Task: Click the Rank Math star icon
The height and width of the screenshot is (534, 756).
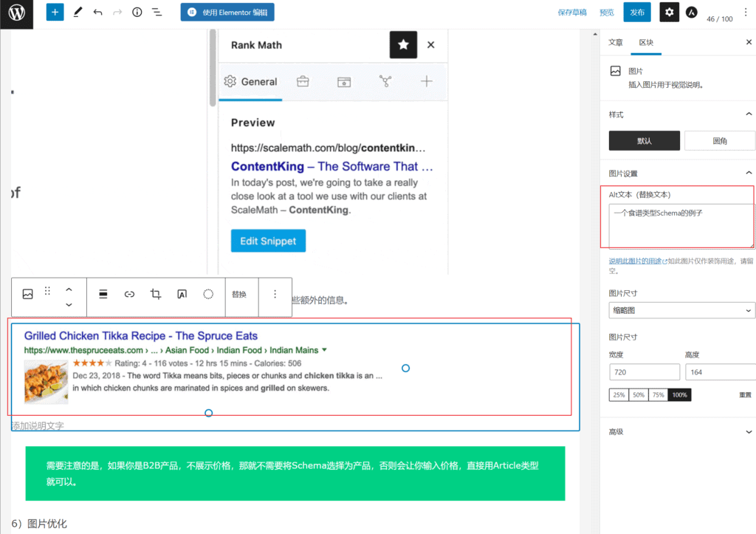Action: (403, 45)
